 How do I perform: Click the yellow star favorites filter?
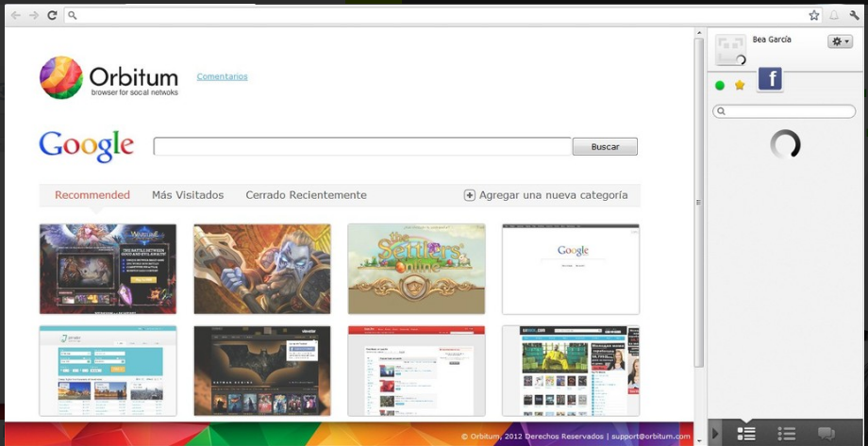click(740, 86)
